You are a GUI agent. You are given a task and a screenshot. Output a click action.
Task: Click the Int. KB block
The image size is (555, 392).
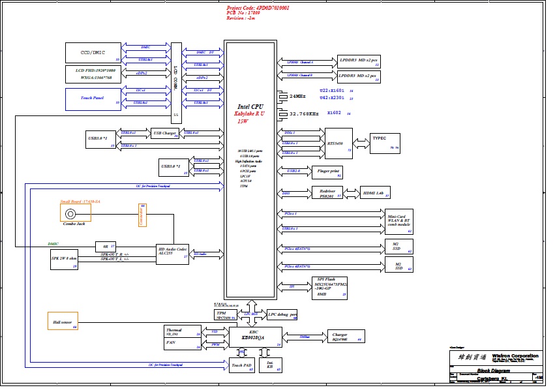pos(271,365)
